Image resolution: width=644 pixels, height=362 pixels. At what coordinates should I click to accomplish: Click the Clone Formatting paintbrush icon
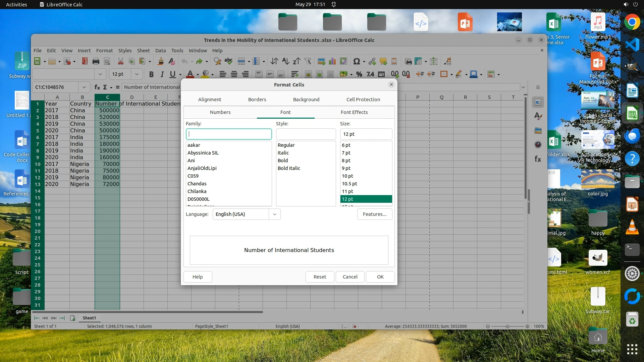(161, 61)
